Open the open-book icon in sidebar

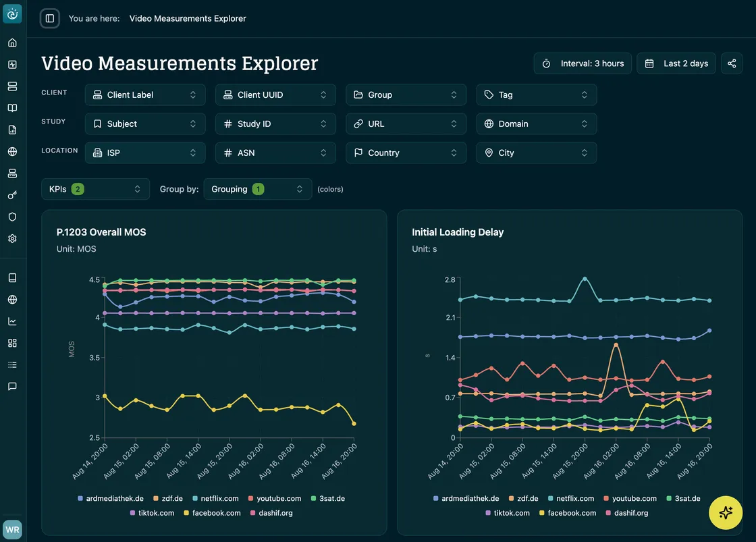tap(13, 108)
